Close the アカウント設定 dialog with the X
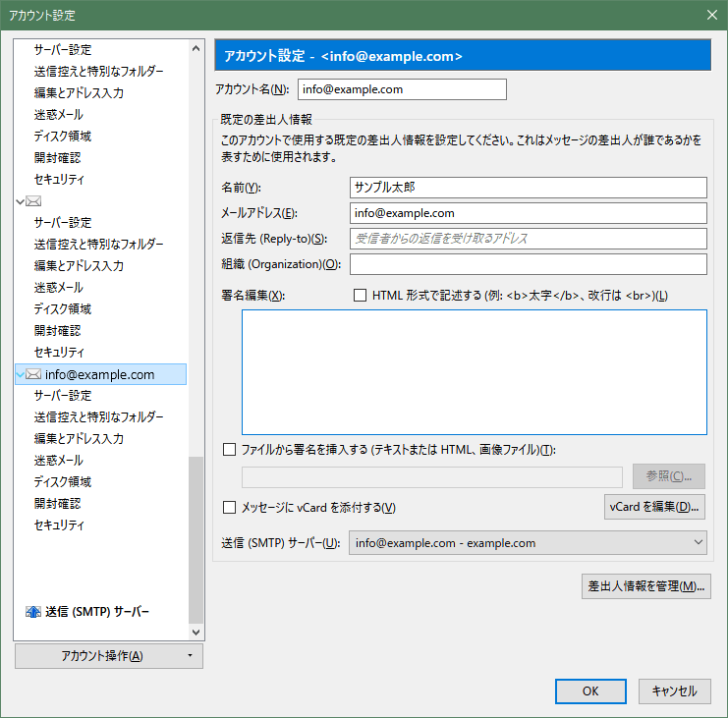 711,14
